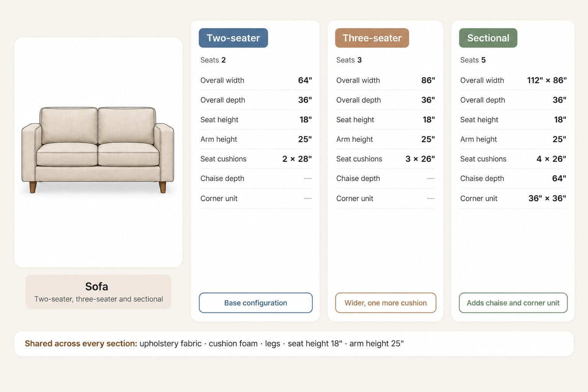Image resolution: width=588 pixels, height=392 pixels.
Task: Click Three-seater 'Overall width' label
Action: click(358, 80)
